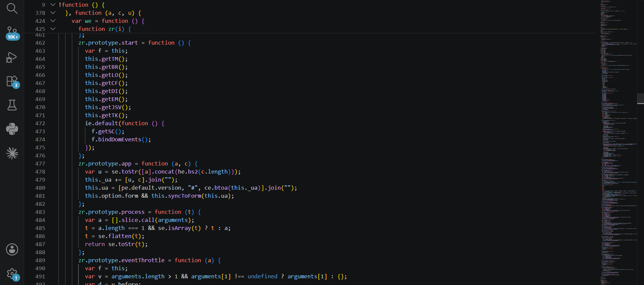The width and height of the screenshot is (644, 285).
Task: Click line number 483 in the gutter
Action: [40, 212]
